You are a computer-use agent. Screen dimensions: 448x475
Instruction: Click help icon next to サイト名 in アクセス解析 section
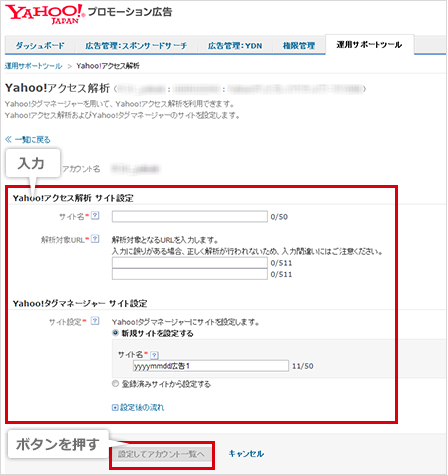pos(95,216)
